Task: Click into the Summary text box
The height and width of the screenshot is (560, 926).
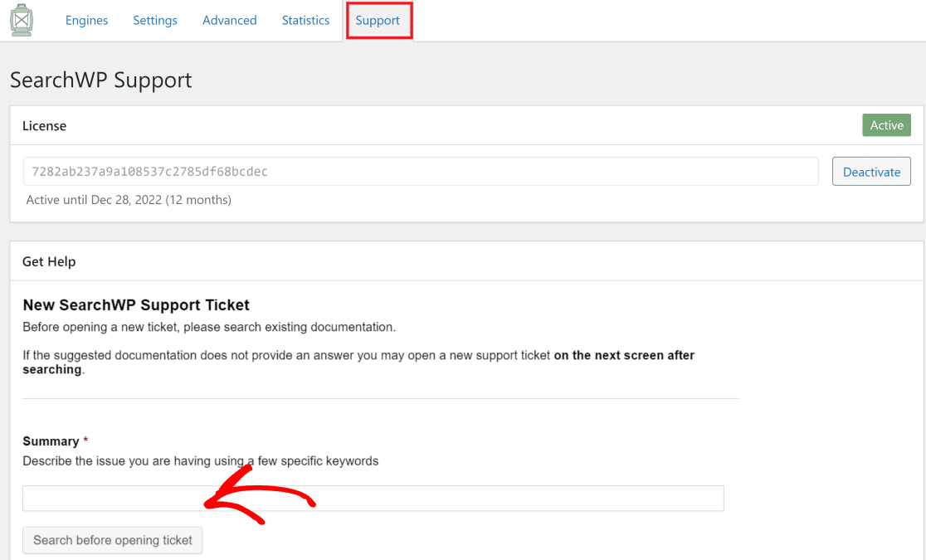Action: [x=373, y=499]
